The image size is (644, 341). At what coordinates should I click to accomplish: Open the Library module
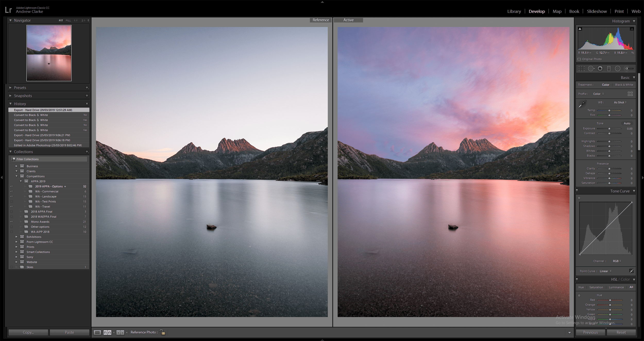(x=514, y=11)
